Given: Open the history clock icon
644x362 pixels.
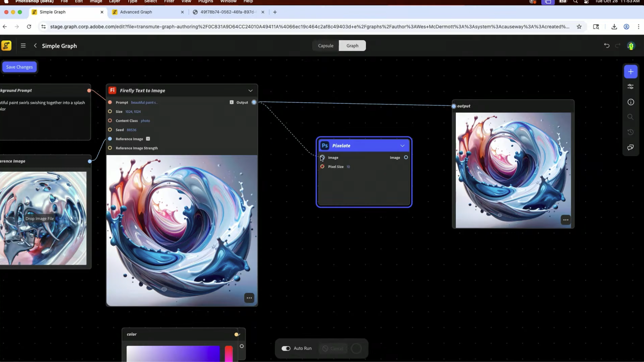Looking at the screenshot, I should 631,132.
